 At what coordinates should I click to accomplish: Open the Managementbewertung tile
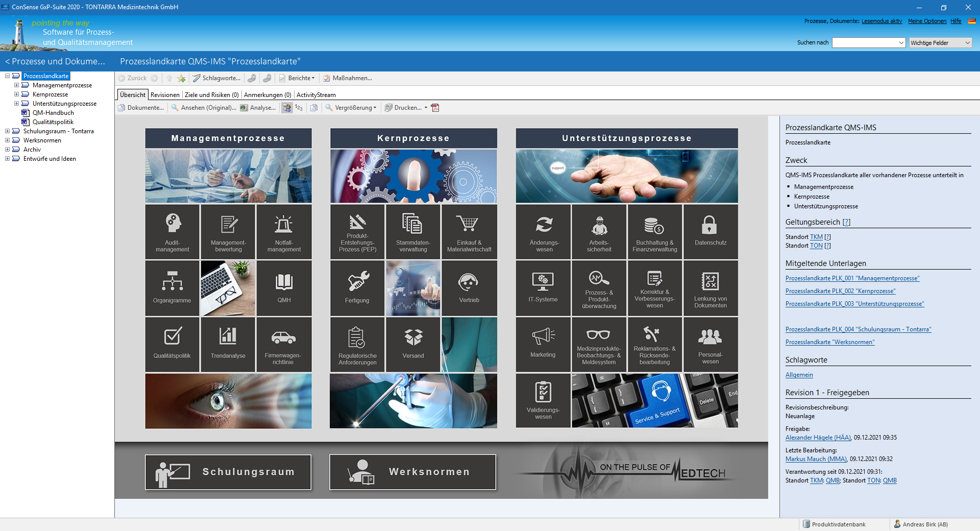(x=228, y=232)
